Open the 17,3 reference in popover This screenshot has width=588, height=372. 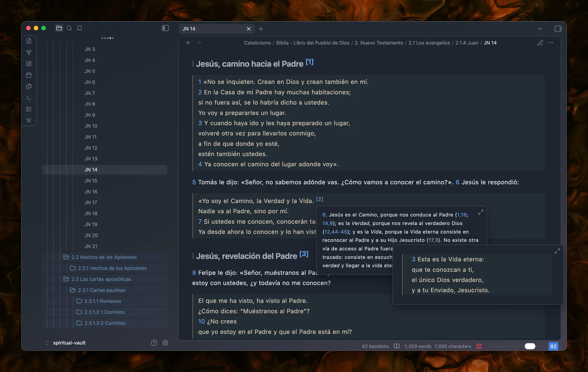click(x=433, y=240)
